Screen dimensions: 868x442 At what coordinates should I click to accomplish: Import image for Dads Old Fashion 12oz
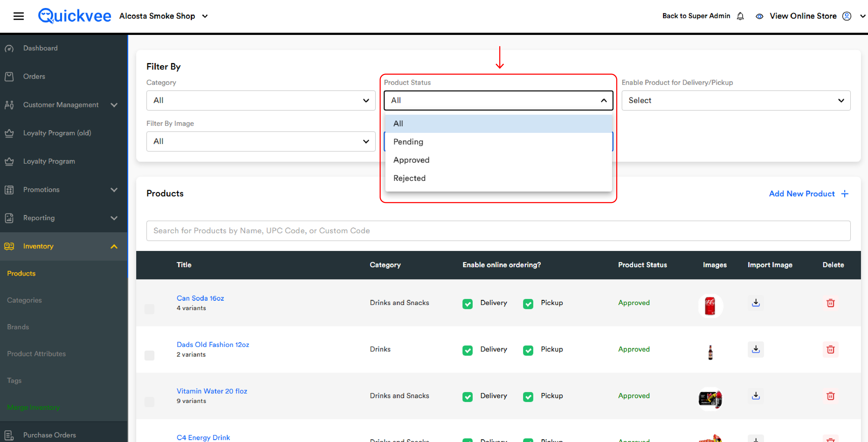click(x=756, y=349)
